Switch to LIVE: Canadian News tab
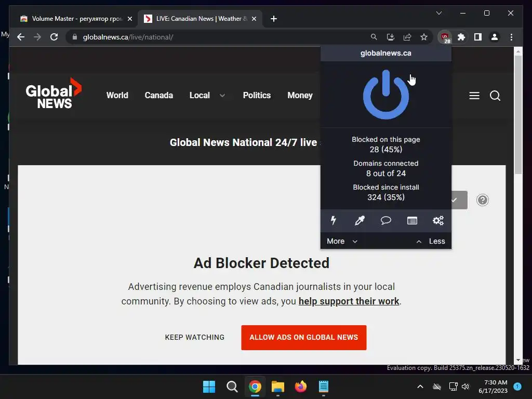The width and height of the screenshot is (532, 399). click(x=200, y=19)
